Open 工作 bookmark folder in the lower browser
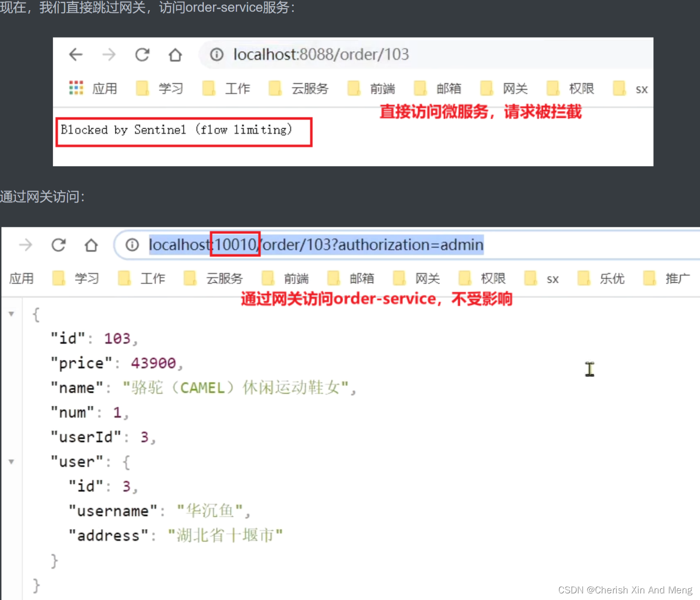Screen dimensions: 700x600 [x=142, y=278]
